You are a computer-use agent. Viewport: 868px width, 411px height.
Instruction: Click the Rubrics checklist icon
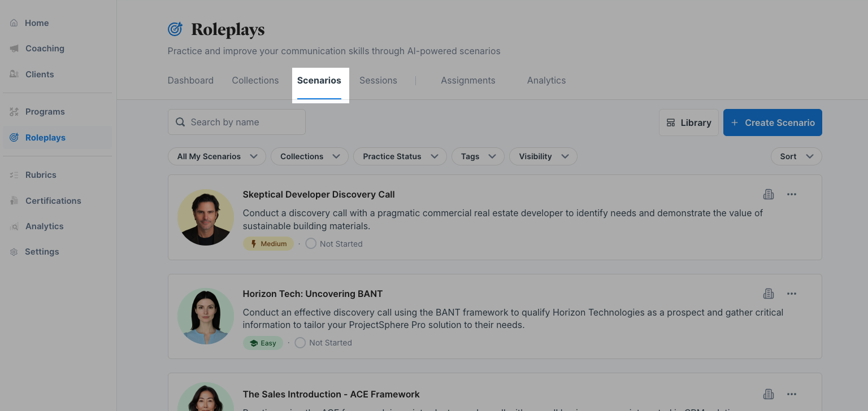point(14,175)
